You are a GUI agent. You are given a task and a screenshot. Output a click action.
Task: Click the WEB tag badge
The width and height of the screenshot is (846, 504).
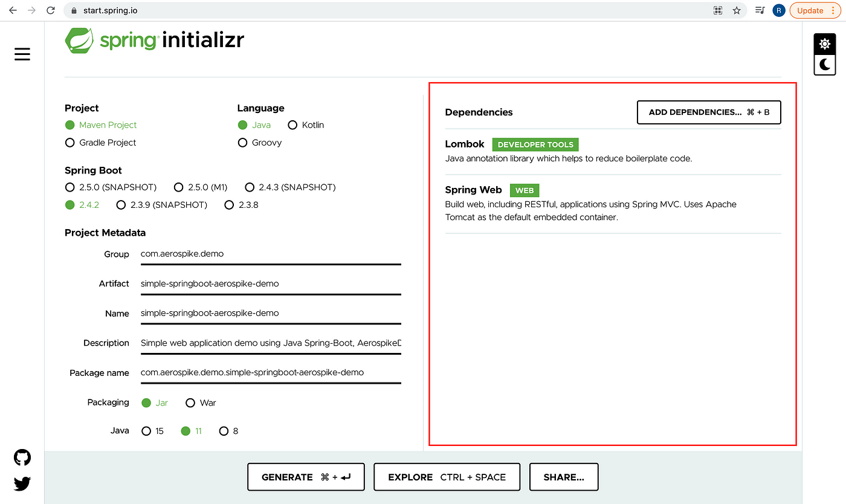tap(525, 190)
